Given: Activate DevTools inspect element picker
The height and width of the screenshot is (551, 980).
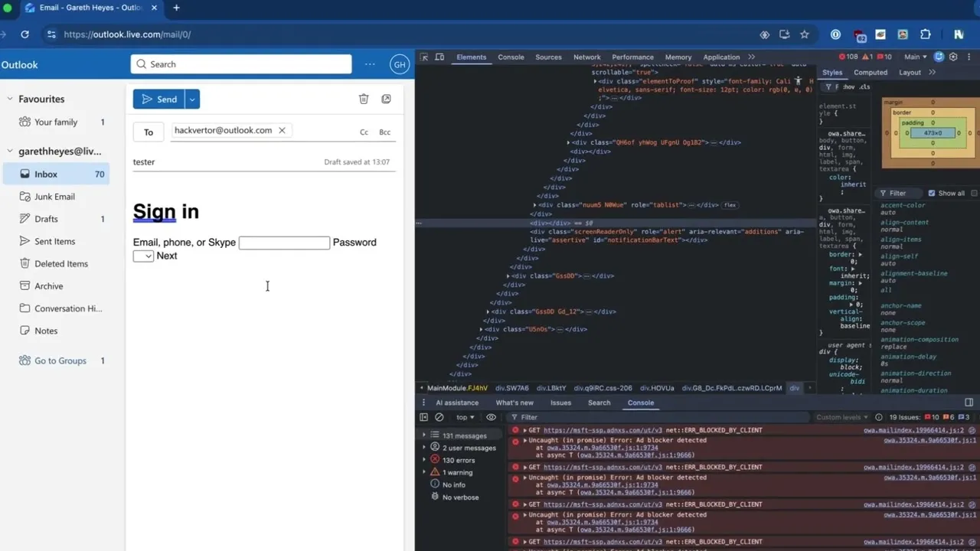Looking at the screenshot, I should tap(424, 57).
